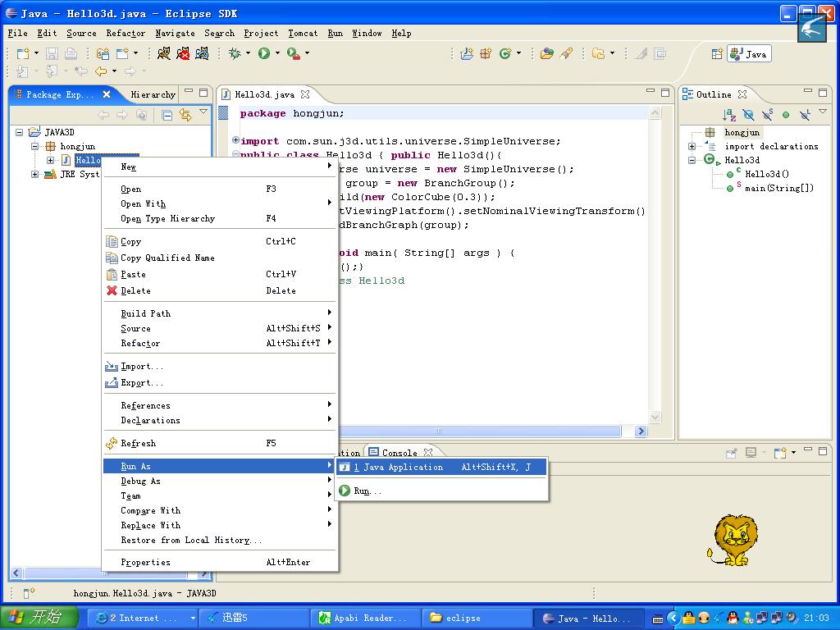This screenshot has height=630, width=840.
Task: Select Hello3d() constructor in Outline
Action: click(x=767, y=174)
